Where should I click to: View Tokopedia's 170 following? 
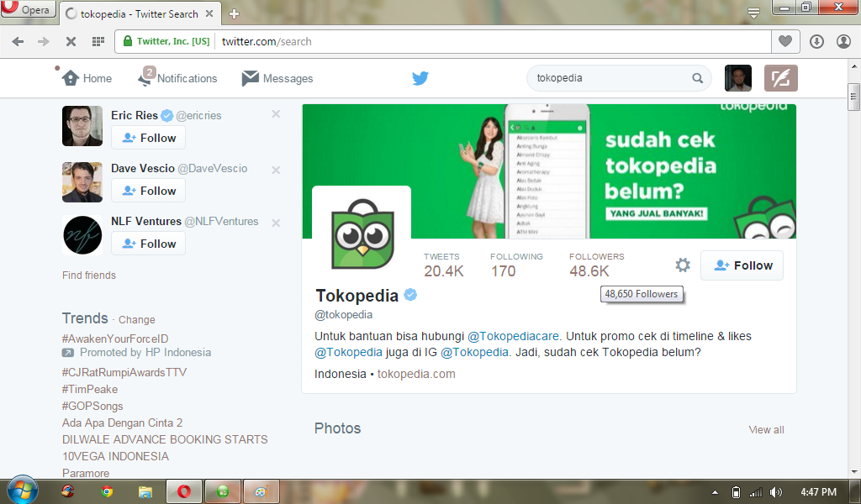pyautogui.click(x=516, y=265)
